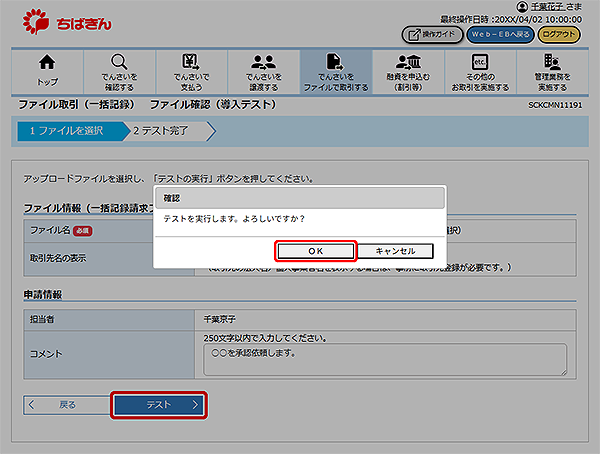Confirm the test with OK
The width and height of the screenshot is (600, 454).
(x=314, y=250)
